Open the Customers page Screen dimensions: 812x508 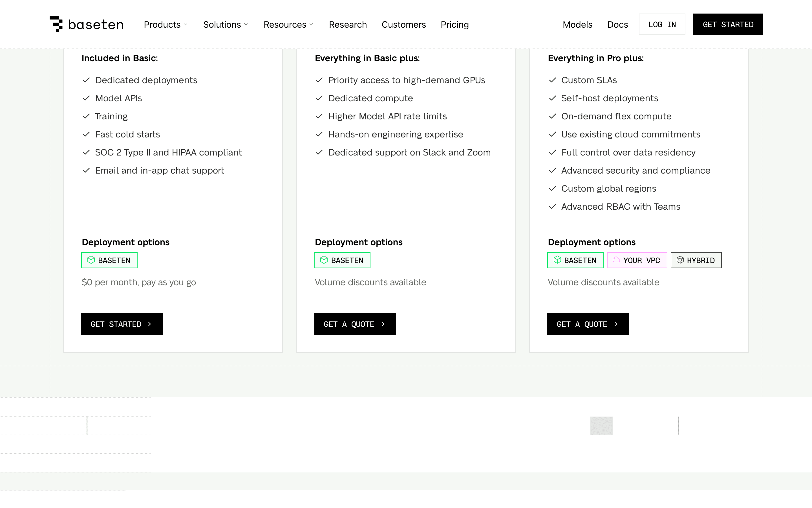(404, 25)
